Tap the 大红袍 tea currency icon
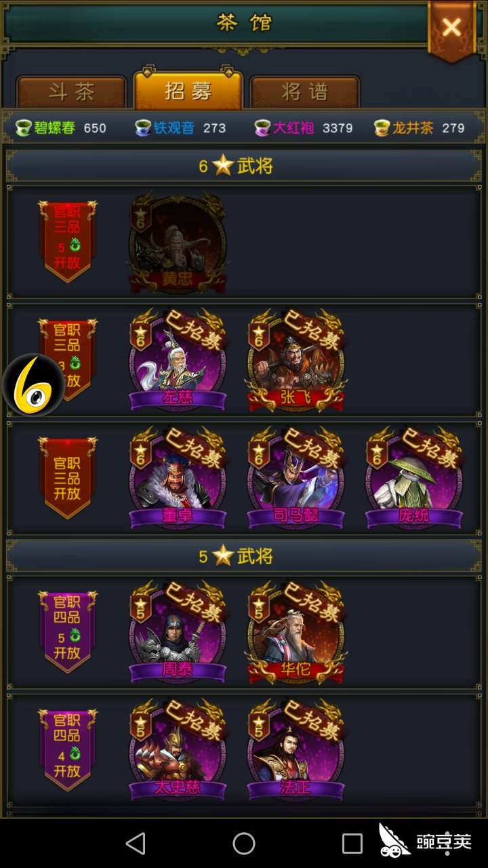 [x=262, y=127]
